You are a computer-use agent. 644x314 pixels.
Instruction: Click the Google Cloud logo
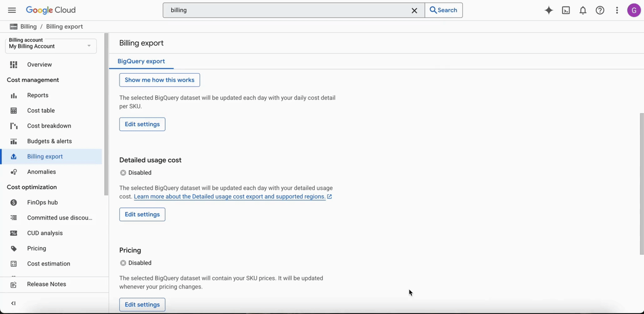click(x=51, y=10)
